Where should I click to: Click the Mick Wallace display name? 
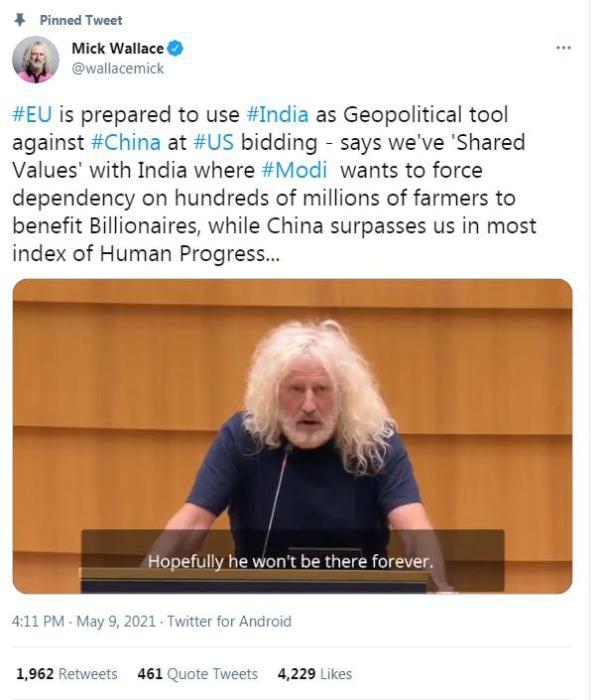118,48
